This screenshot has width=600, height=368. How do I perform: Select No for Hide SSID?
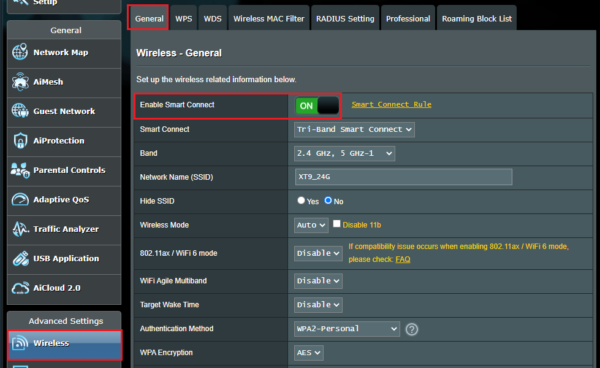(x=328, y=200)
